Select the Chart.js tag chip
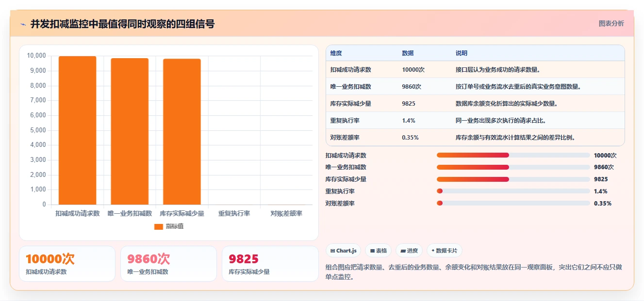The height and width of the screenshot is (301, 644). pyautogui.click(x=343, y=251)
